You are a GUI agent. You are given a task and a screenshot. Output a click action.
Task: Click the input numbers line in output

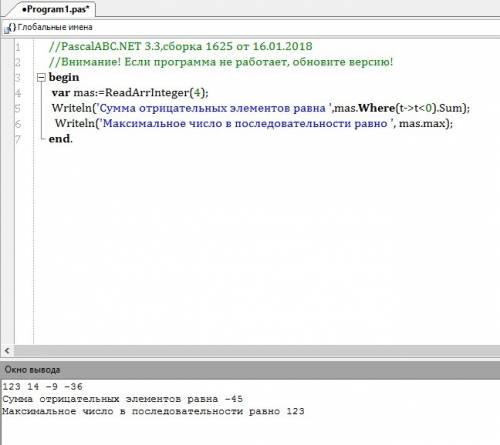42,387
